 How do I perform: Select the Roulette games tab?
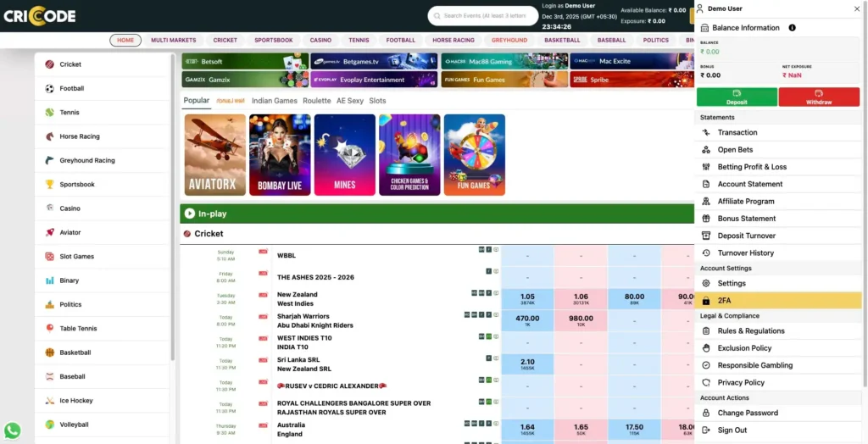[317, 101]
